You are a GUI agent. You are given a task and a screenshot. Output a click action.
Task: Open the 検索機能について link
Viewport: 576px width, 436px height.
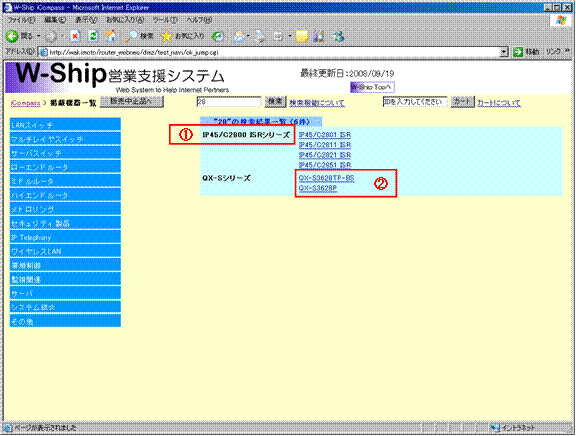(317, 103)
